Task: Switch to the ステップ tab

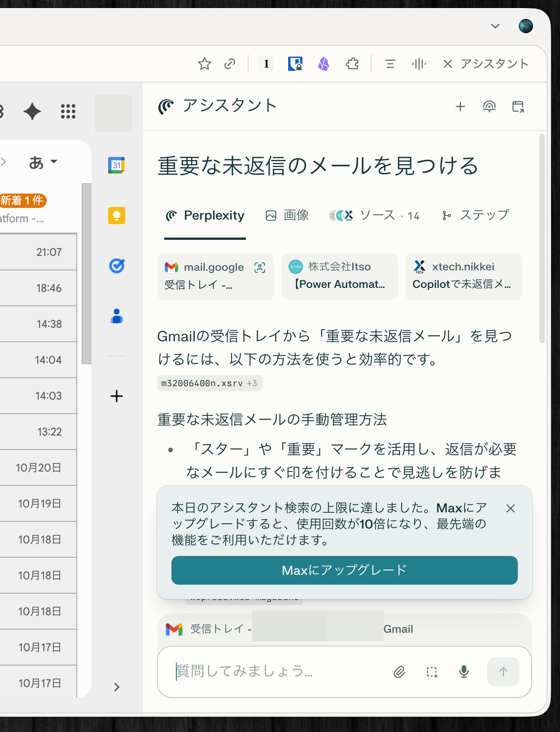Action: coord(476,216)
